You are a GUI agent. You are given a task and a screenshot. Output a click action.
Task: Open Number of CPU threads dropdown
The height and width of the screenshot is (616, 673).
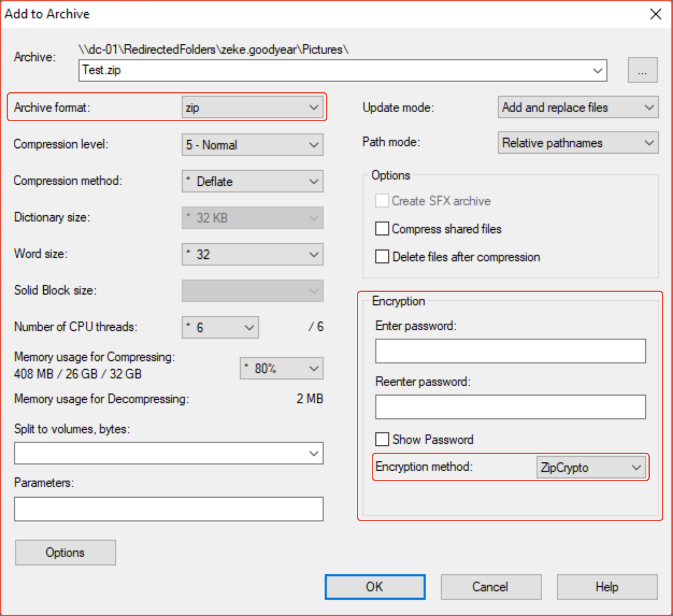tap(220, 327)
